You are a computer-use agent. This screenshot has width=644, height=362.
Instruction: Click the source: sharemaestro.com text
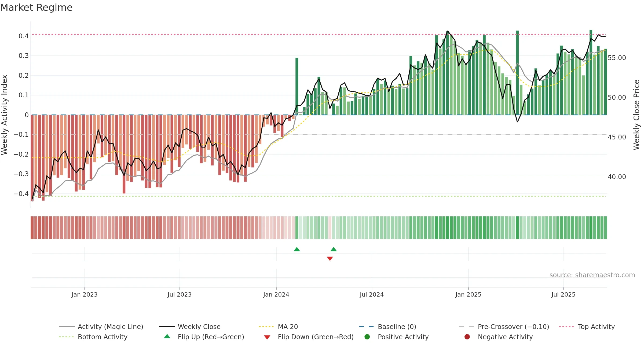[592, 275]
